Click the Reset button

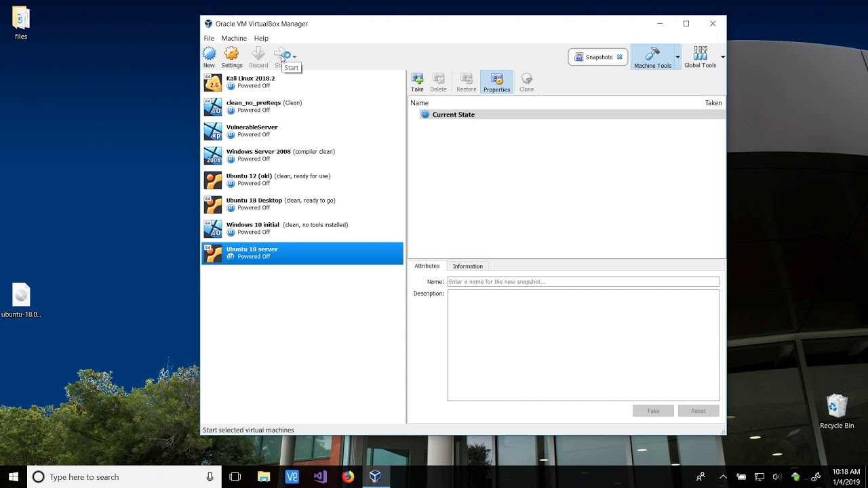coord(698,411)
